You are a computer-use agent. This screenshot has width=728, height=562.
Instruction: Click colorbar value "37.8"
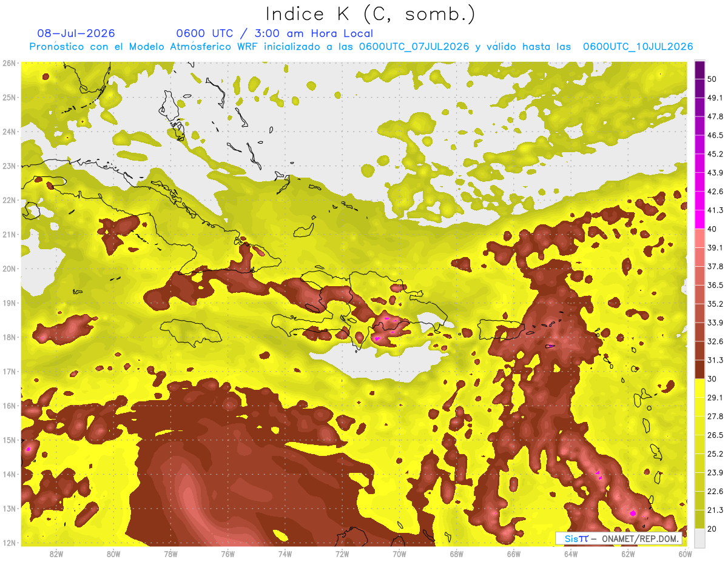[x=715, y=266]
